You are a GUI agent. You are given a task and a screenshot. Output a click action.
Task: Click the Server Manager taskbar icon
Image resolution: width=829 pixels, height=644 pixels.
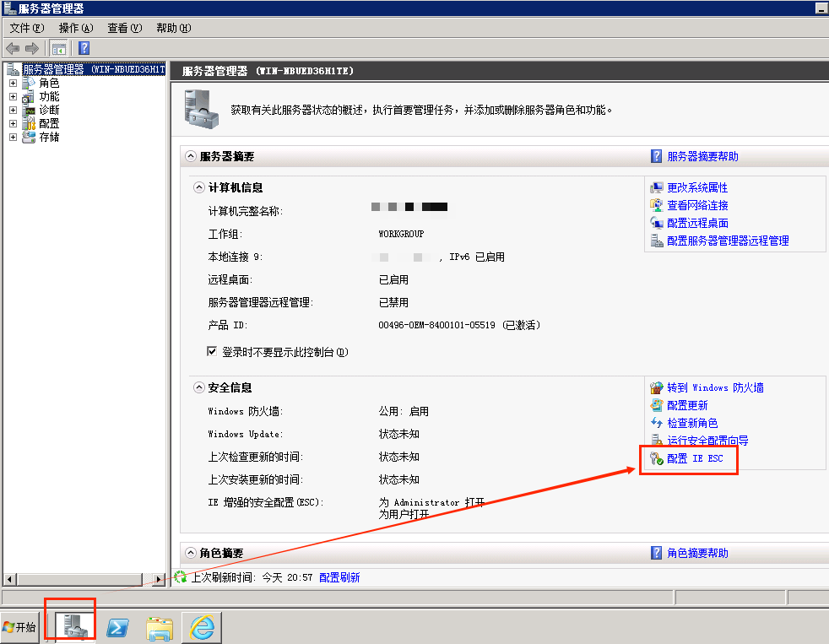click(x=70, y=625)
